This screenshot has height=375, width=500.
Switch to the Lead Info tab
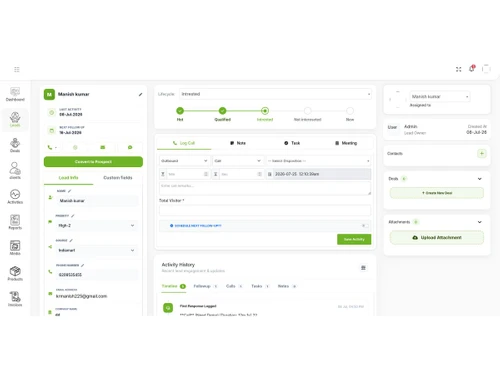point(69,178)
